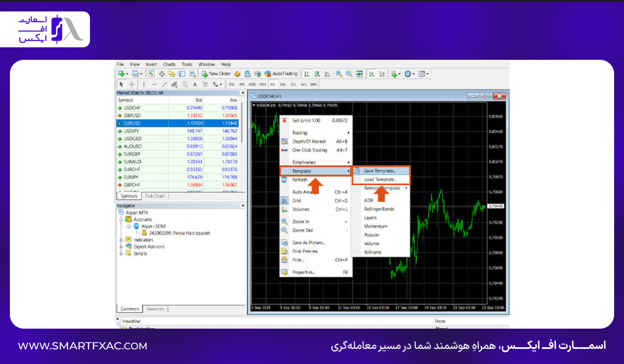Toggle the Terminal window toolbar icon
This screenshot has width=624, height=364.
pos(182,74)
